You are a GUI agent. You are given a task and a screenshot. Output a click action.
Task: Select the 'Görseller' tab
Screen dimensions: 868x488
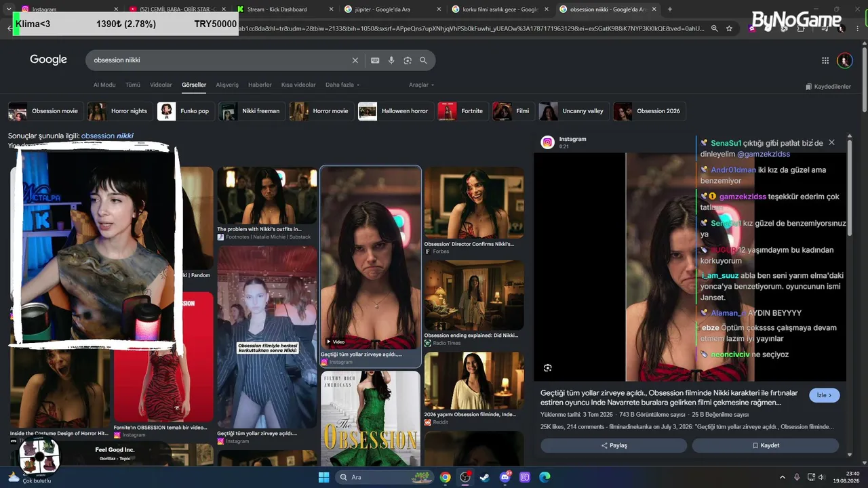(x=194, y=85)
